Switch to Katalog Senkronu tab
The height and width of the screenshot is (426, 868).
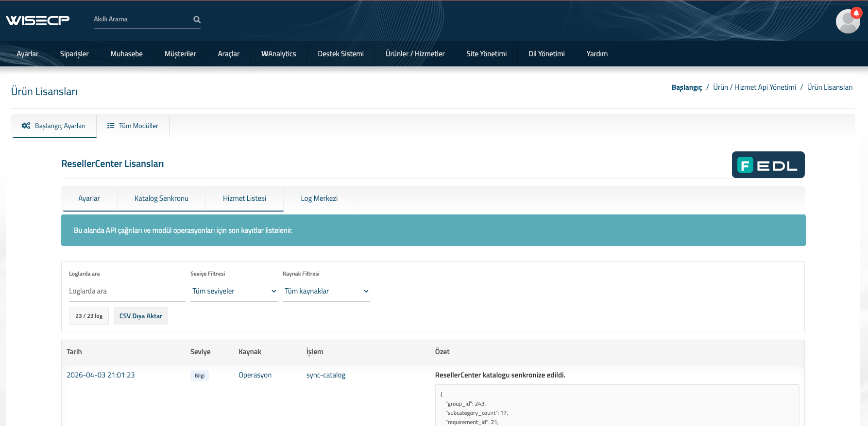161,198
